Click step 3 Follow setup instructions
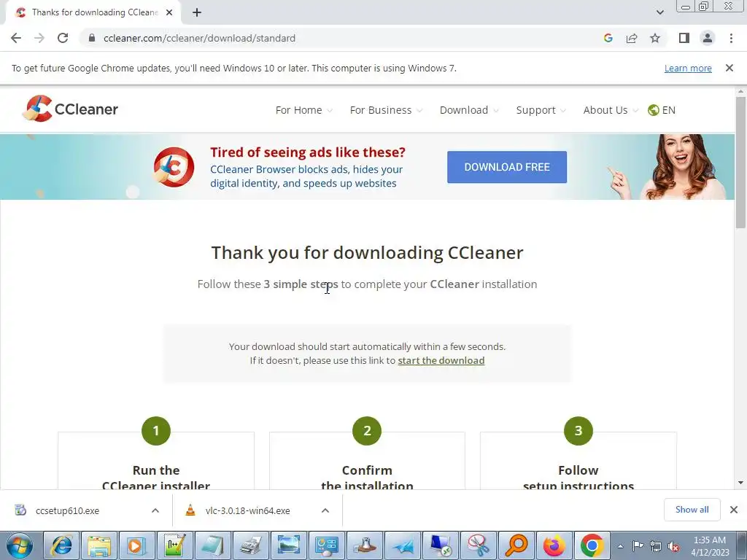Screen dimensions: 747x560 click(578, 478)
